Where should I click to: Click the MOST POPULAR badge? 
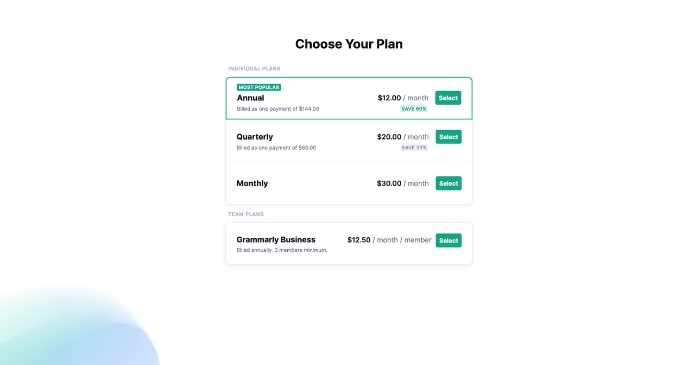(x=259, y=87)
